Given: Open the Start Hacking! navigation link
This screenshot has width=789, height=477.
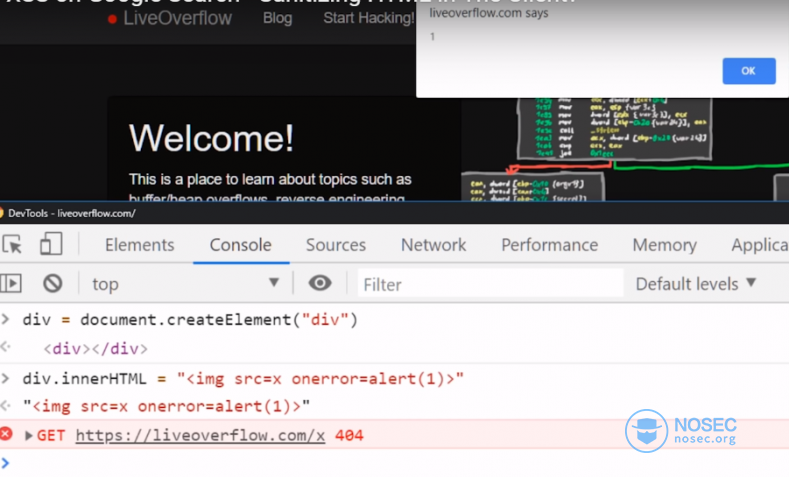Looking at the screenshot, I should pyautogui.click(x=369, y=18).
